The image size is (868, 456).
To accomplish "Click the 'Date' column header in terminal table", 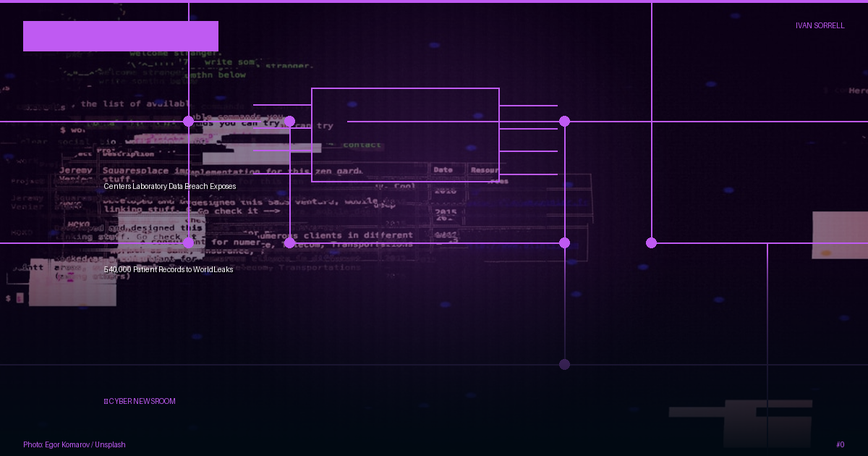I will (x=443, y=170).
